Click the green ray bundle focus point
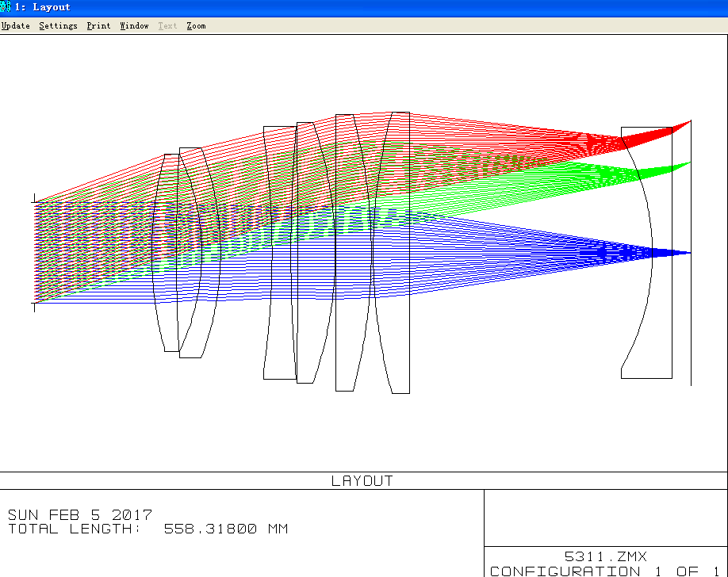Image resolution: width=728 pixels, height=577 pixels. (x=689, y=163)
